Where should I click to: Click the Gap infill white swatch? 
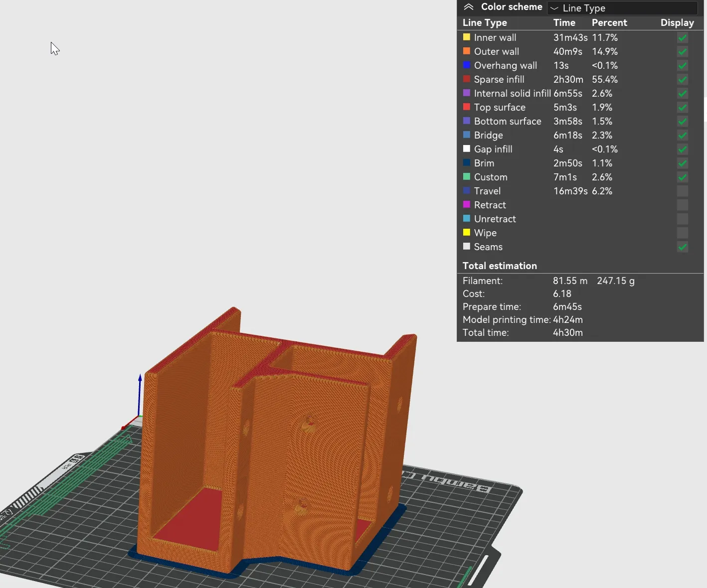pyautogui.click(x=467, y=148)
